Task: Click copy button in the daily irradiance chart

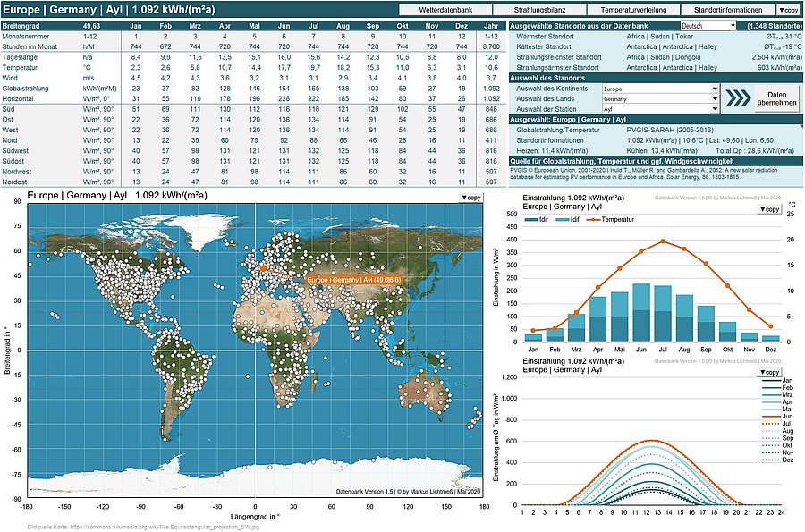Action: pyautogui.click(x=768, y=372)
